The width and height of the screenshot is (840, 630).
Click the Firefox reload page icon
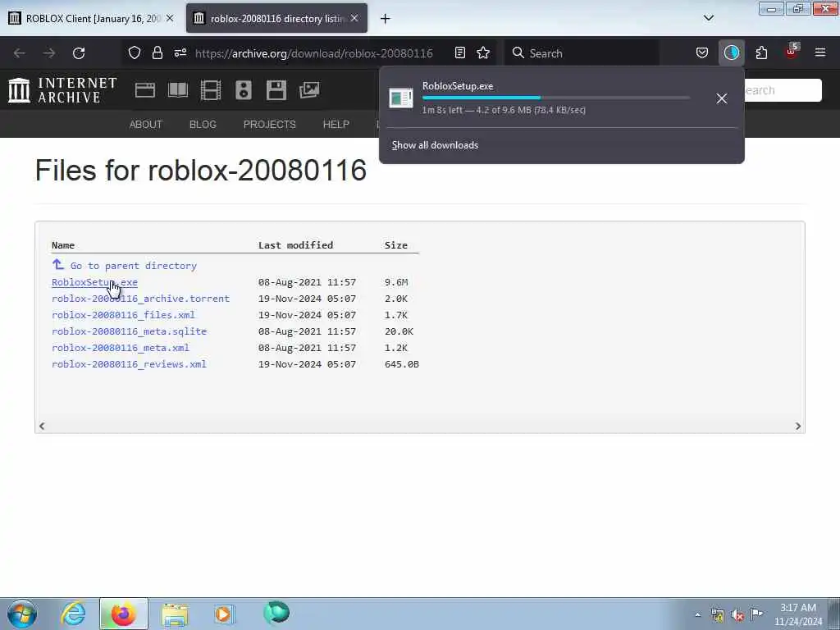[79, 53]
